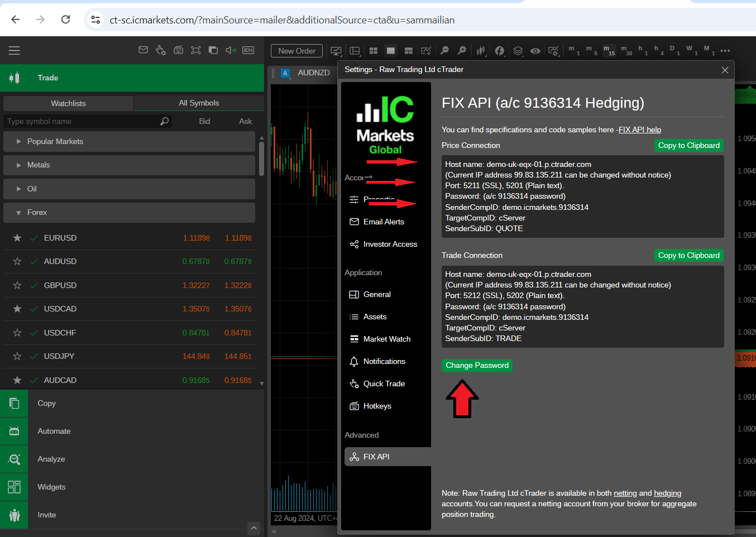Screen dimensions: 756x537
Task: Toggle favorite star for USDCAD
Action: point(17,309)
